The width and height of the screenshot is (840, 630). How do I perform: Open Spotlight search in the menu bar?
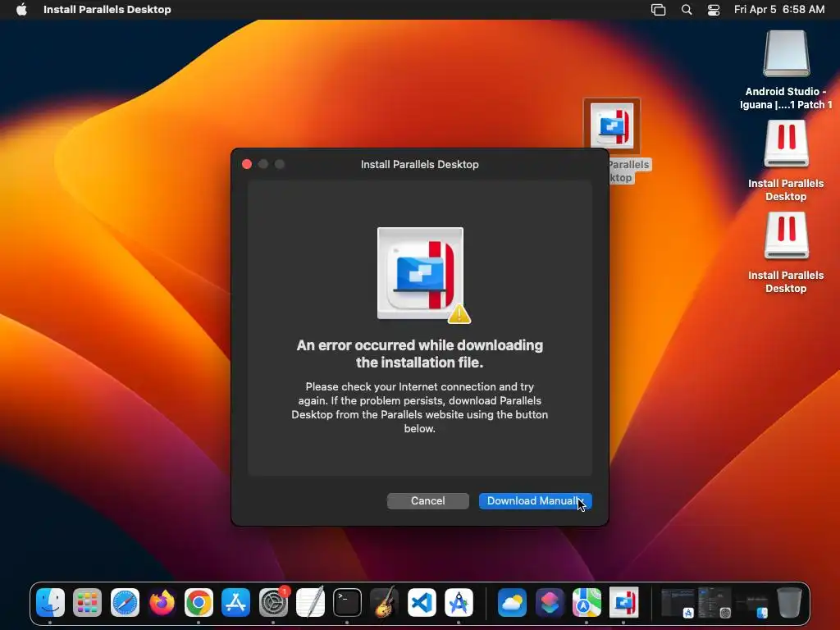pos(687,10)
